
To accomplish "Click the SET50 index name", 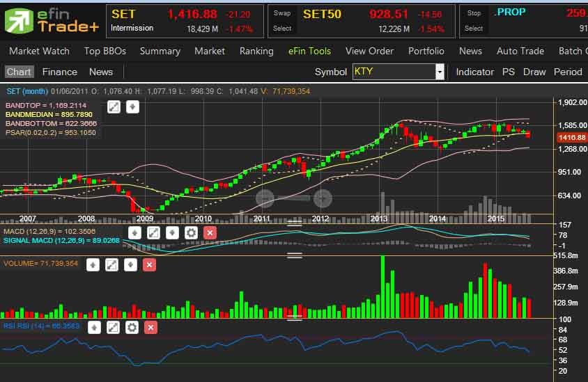I will click(322, 14).
